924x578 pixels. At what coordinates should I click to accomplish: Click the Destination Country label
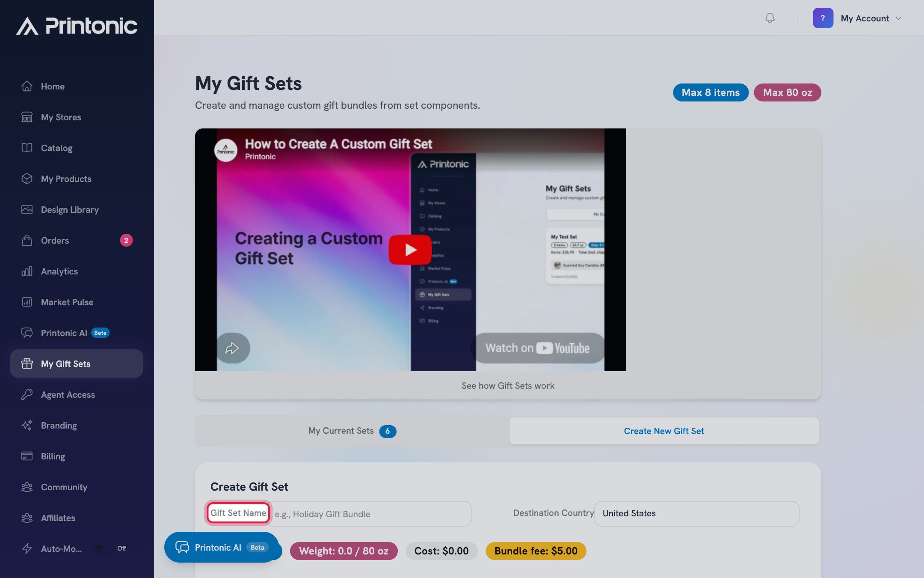554,513
